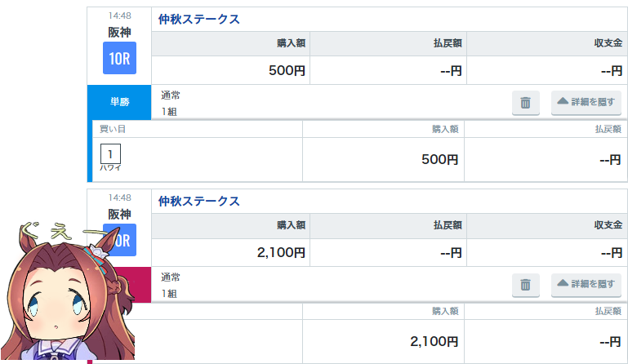This screenshot has height=364, width=628.
Task: Click the 購入額 header of first race
Action: click(x=292, y=43)
